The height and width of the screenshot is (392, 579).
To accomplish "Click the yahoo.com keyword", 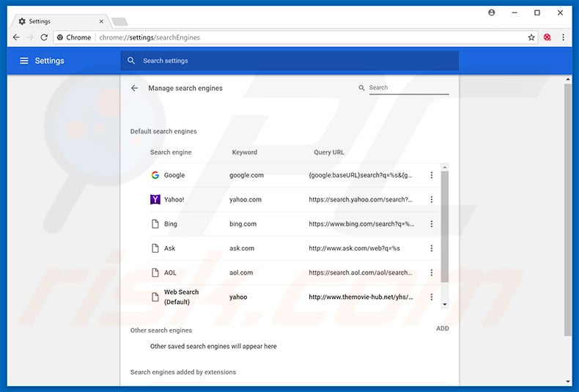I will point(246,199).
